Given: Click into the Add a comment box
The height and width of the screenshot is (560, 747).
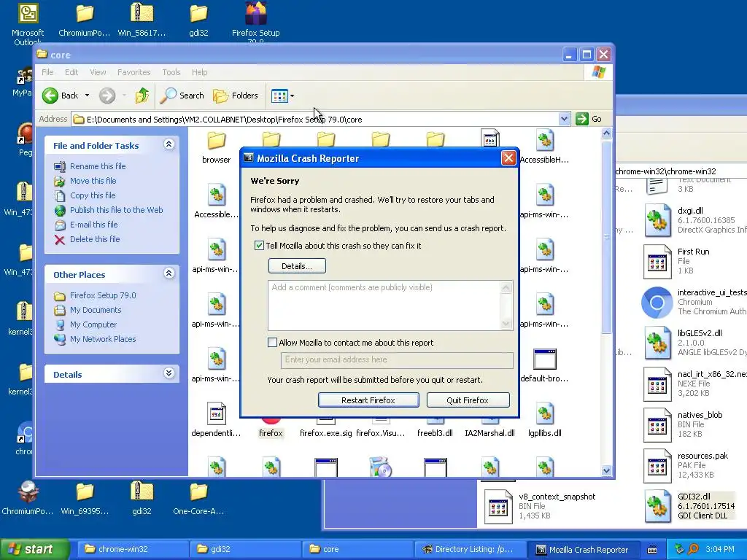Looking at the screenshot, I should [x=384, y=306].
